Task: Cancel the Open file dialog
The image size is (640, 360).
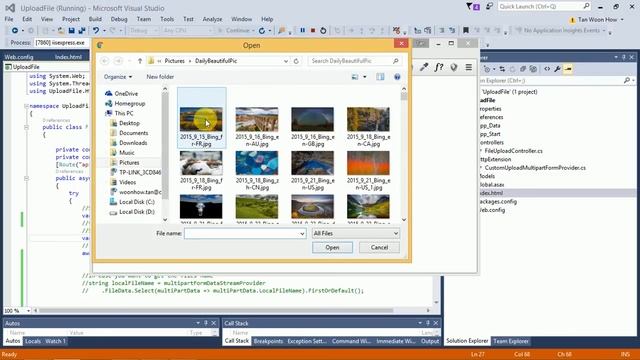Action: point(379,247)
